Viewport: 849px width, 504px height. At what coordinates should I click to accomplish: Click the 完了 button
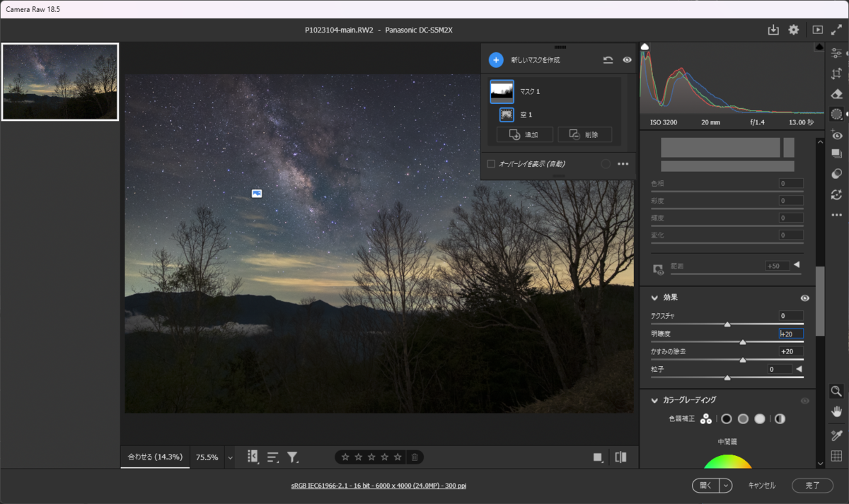click(x=812, y=486)
